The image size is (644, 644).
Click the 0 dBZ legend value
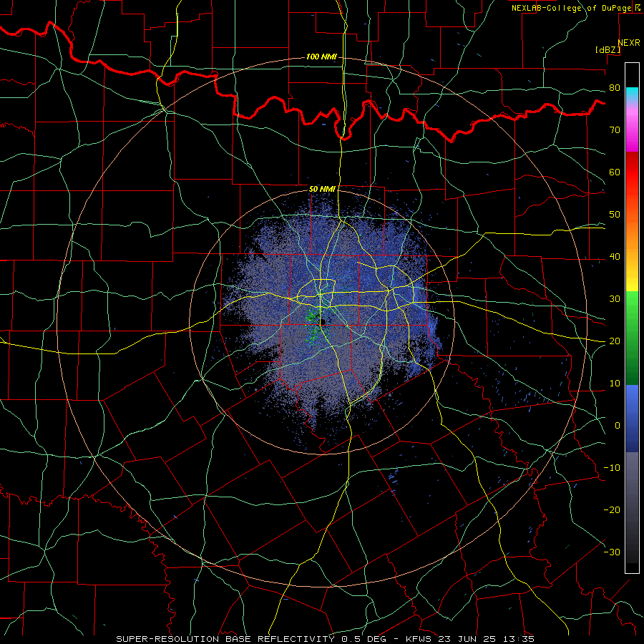(x=618, y=426)
